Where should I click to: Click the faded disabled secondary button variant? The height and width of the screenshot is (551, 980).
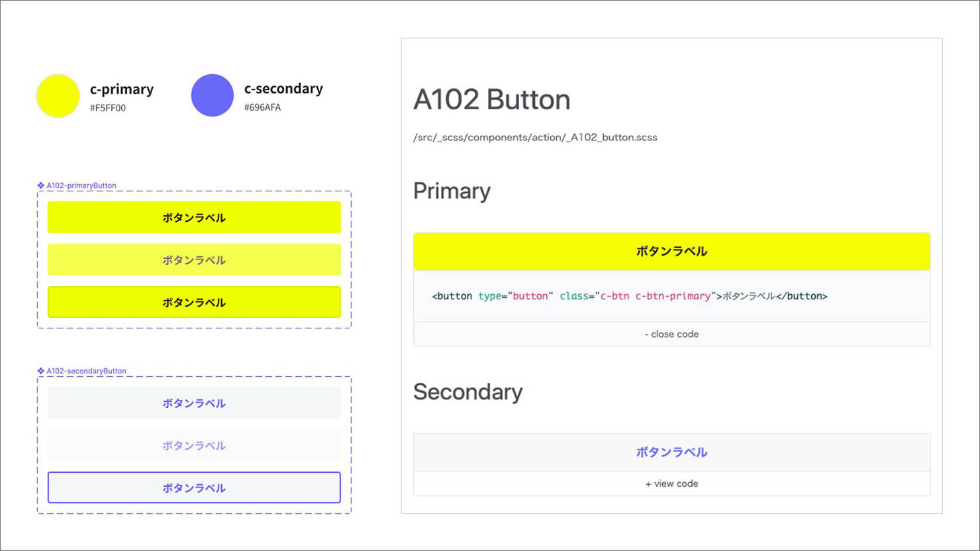click(x=194, y=445)
